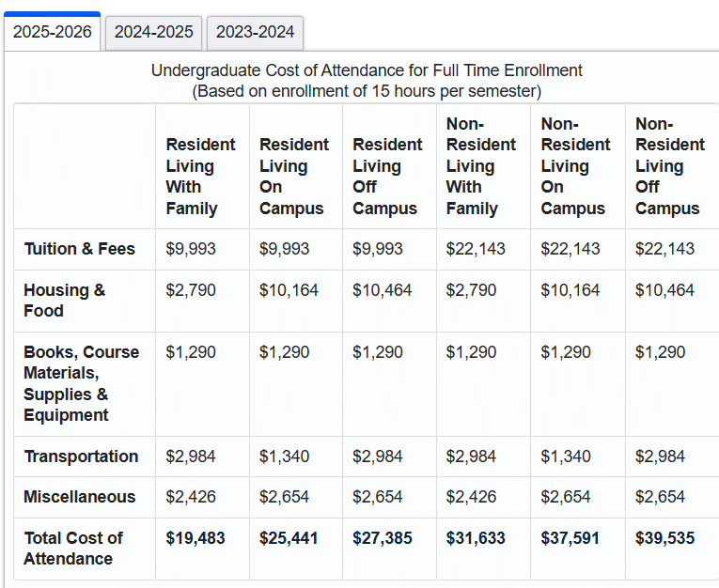Select the Miscellaneous row label
719x588 pixels.
click(80, 497)
